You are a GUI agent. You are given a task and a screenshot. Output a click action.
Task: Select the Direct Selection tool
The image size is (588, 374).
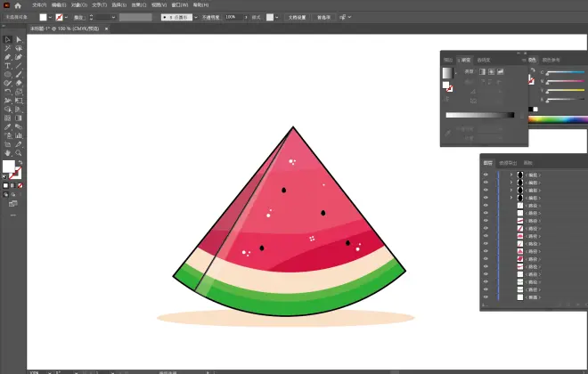point(18,39)
